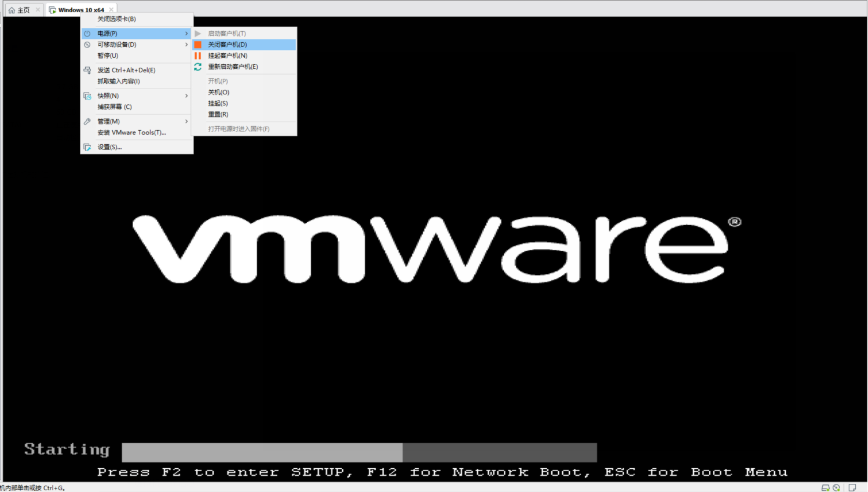Click the settings icon beside 设置(S)

87,147
